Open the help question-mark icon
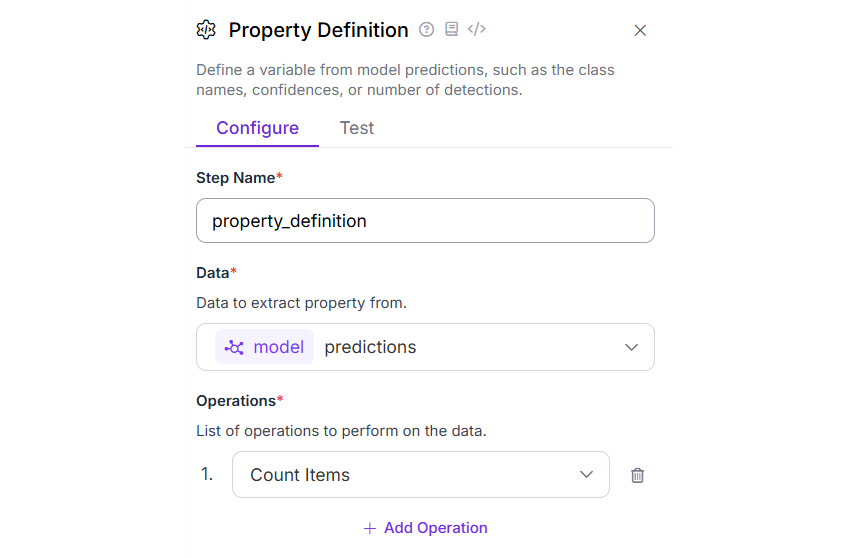858x558 pixels. [x=427, y=30]
